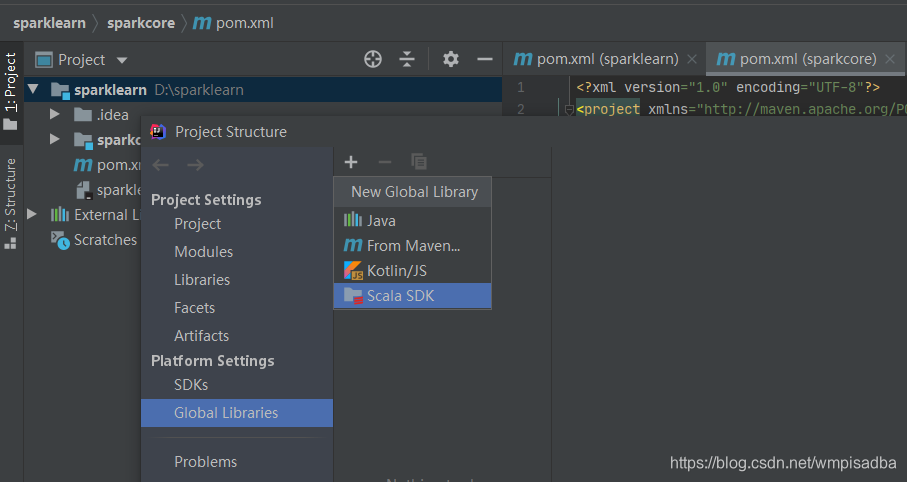The width and height of the screenshot is (907, 482).
Task: Click Remove (−) library button
Action: pyautogui.click(x=385, y=162)
